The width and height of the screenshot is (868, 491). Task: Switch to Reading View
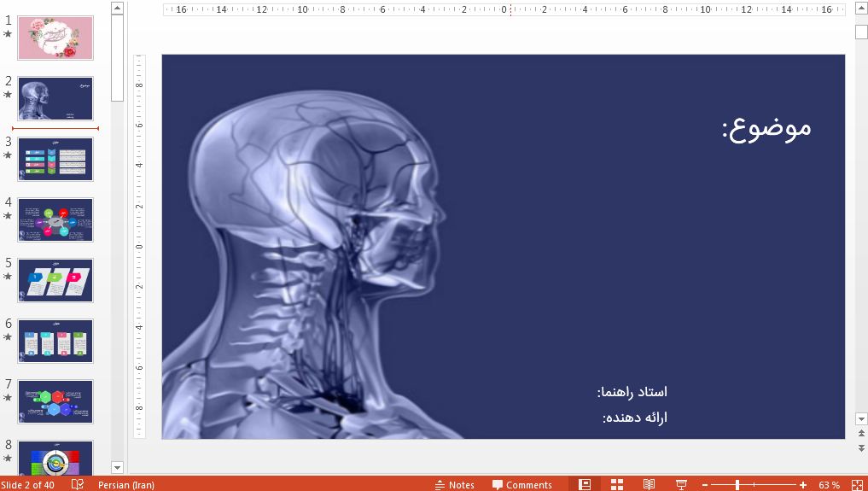(649, 484)
